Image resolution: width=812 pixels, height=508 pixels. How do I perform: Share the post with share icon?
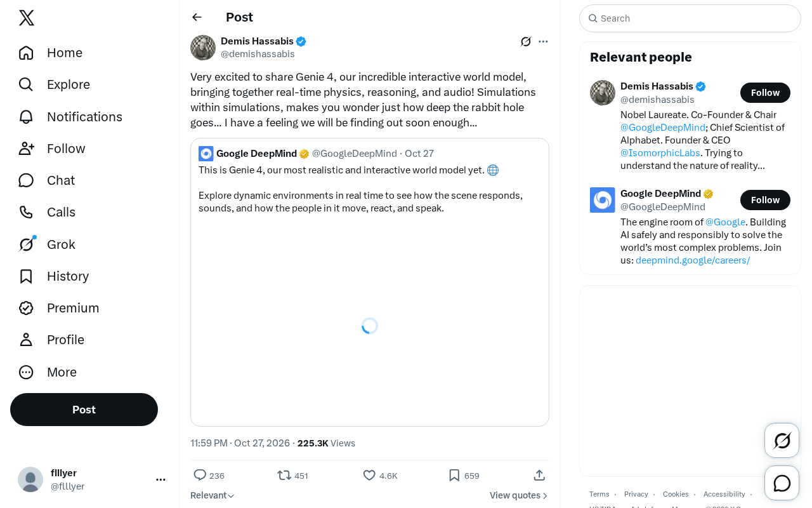pos(539,475)
